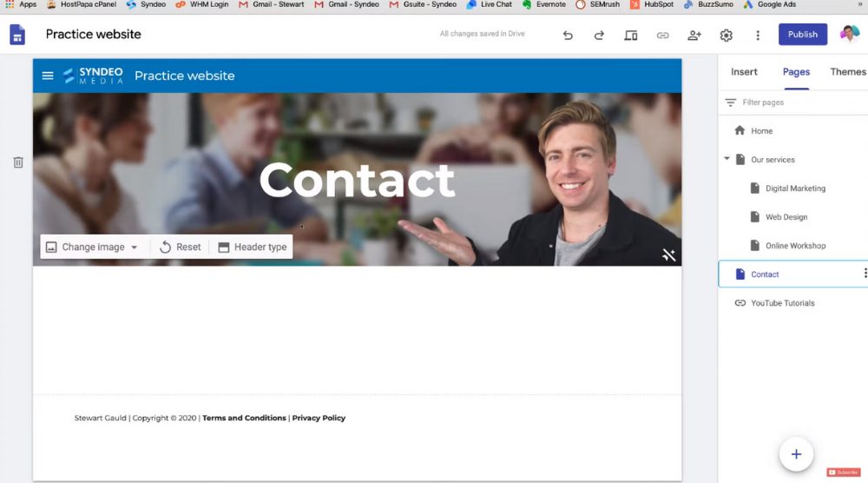Image resolution: width=868 pixels, height=483 pixels.
Task: Open the device preview mode
Action: (630, 36)
